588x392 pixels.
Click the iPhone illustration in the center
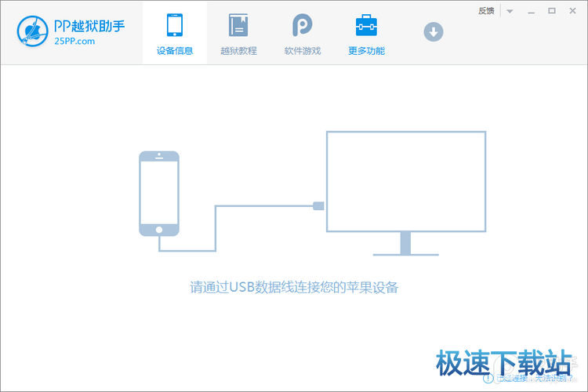tap(158, 194)
